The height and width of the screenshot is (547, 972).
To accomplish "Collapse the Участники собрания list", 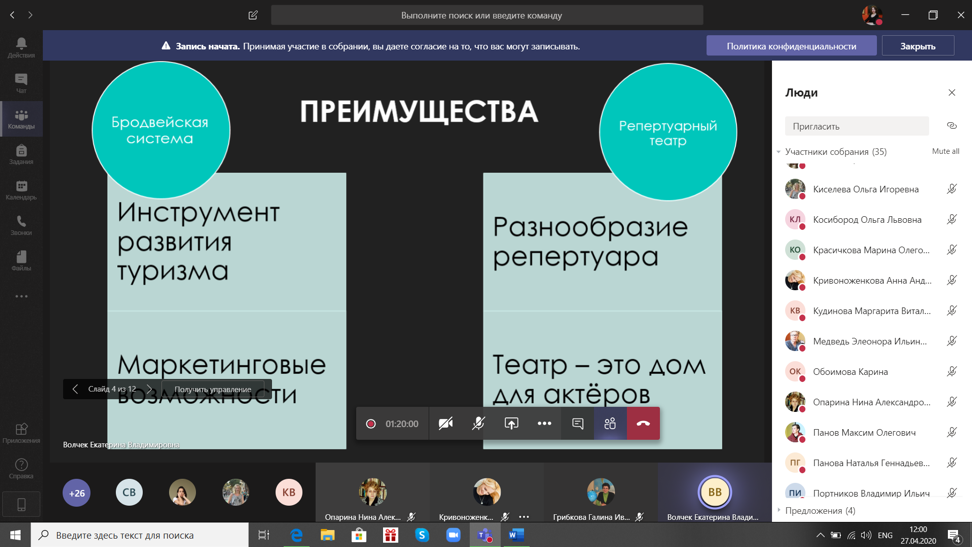I will coord(779,152).
